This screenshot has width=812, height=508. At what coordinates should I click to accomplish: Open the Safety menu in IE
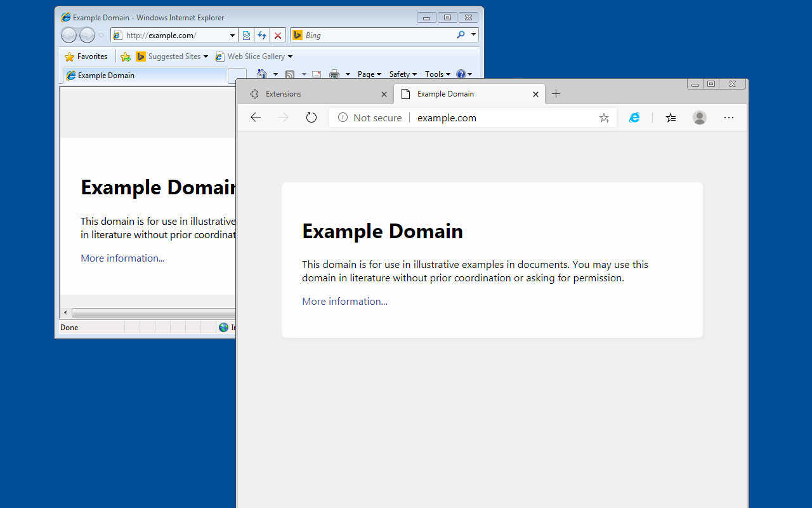click(403, 74)
